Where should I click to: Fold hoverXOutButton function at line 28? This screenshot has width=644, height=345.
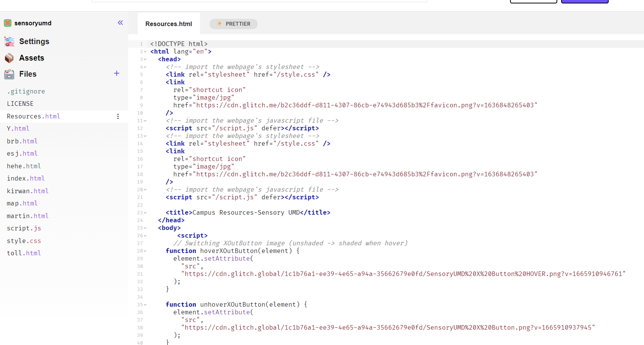coord(145,251)
